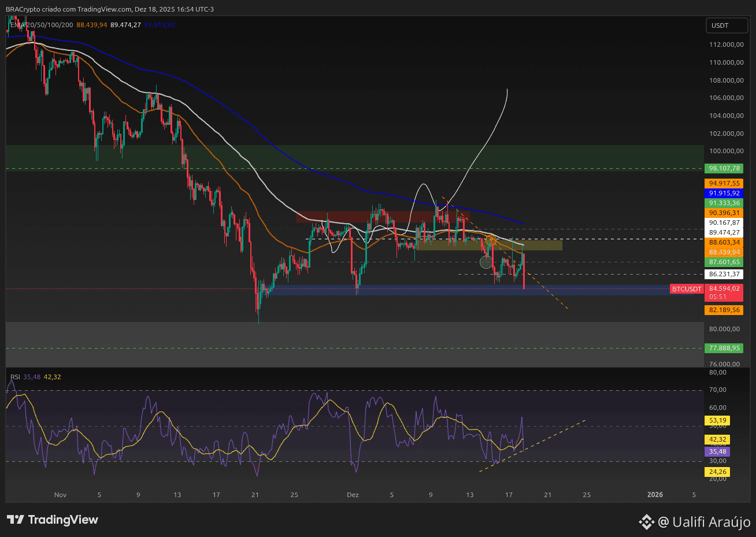Viewport: 756px width, 537px height.
Task: Click the 100.000,00 price axis tick
Action: click(x=726, y=151)
